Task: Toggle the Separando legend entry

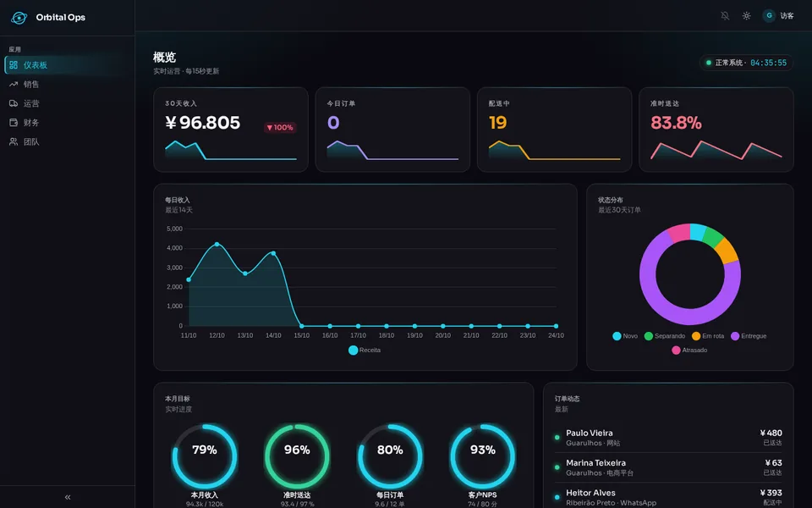Action: point(665,336)
